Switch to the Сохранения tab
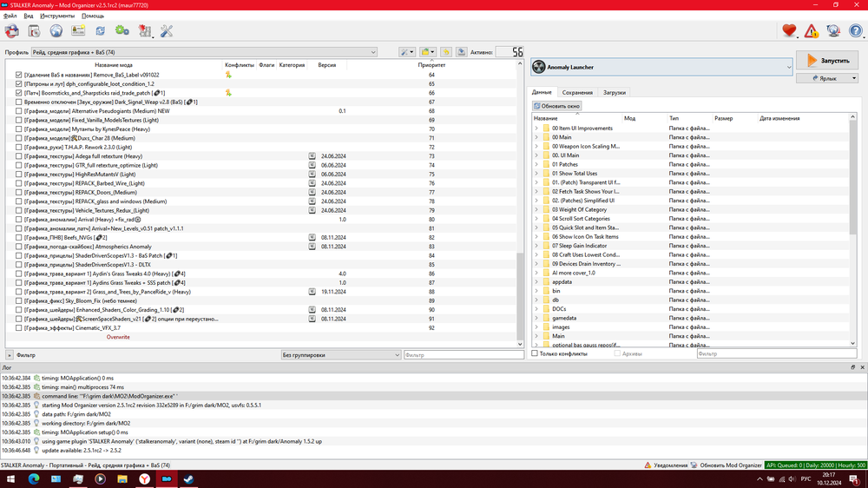 click(x=577, y=92)
